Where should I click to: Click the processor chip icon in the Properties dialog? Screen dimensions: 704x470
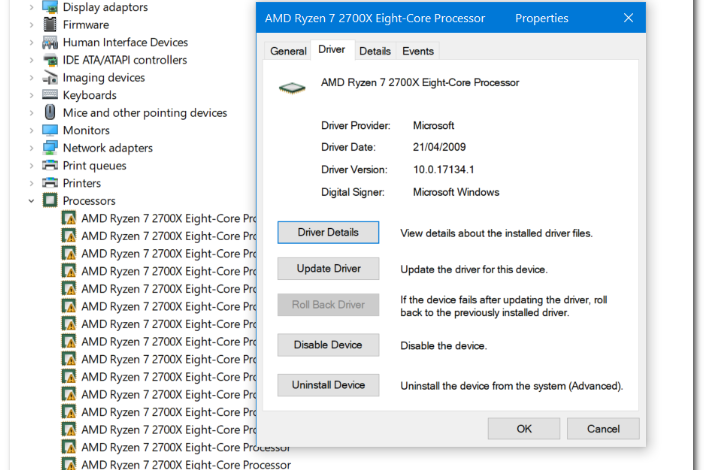click(x=291, y=88)
